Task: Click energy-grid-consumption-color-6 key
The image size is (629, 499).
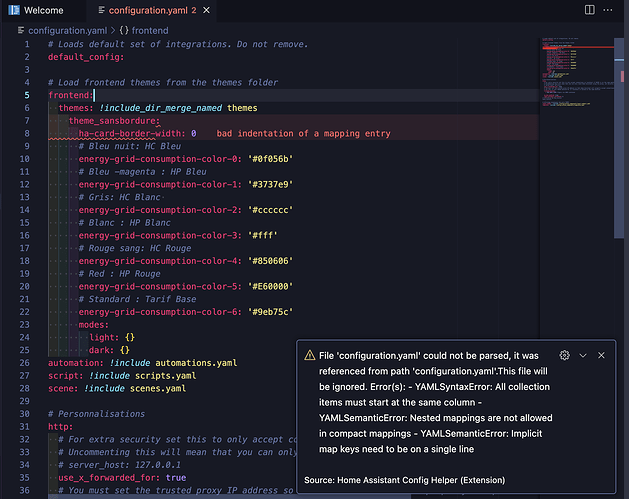Action: point(160,312)
